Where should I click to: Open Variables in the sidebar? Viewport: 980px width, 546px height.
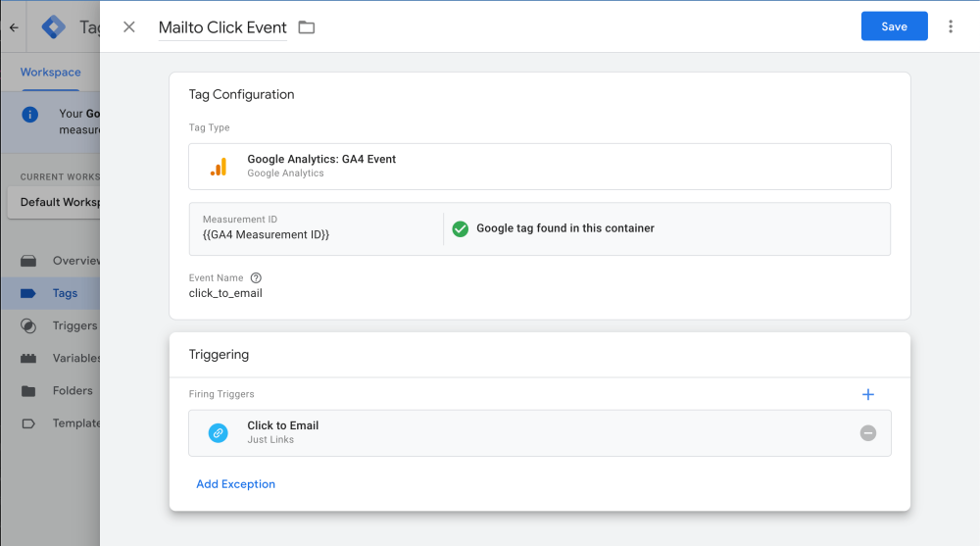pos(51,359)
